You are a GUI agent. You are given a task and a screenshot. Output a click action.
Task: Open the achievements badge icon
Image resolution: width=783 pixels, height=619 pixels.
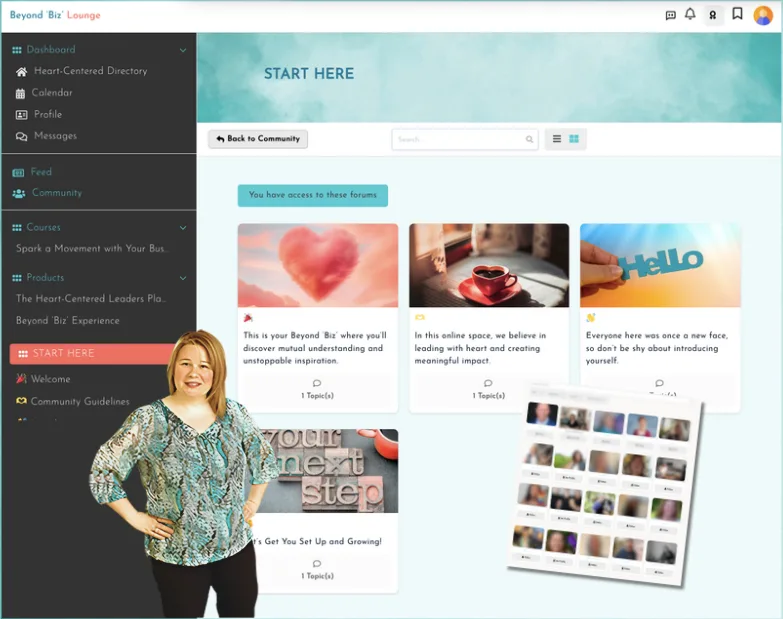pyautogui.click(x=713, y=15)
